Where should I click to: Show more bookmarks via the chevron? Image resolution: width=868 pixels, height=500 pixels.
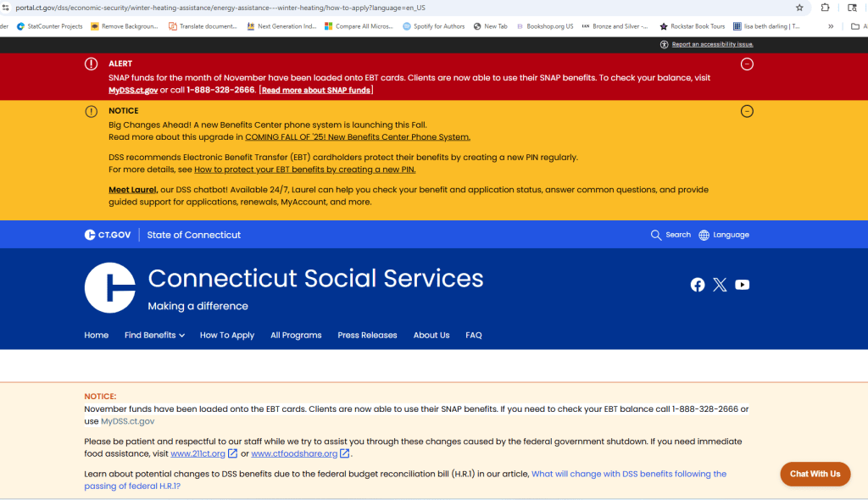pos(854,26)
